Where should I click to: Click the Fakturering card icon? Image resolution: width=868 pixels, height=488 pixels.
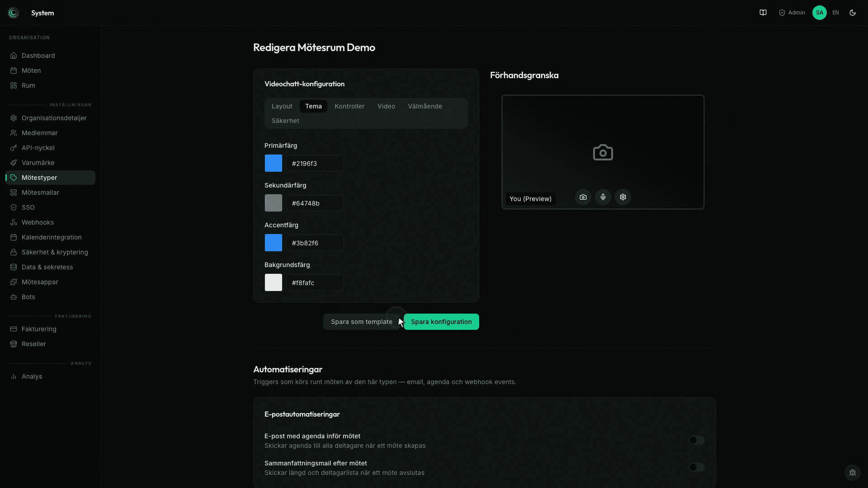click(14, 329)
